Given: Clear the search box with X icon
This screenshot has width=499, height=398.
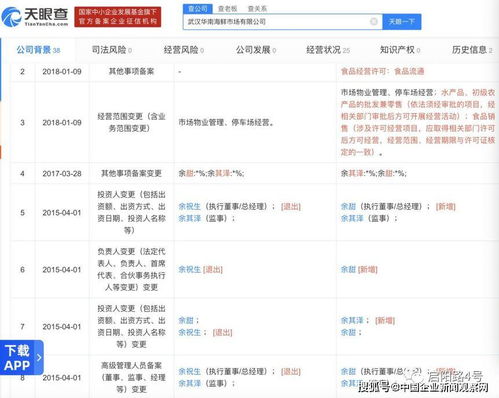Looking at the screenshot, I should (374, 22).
